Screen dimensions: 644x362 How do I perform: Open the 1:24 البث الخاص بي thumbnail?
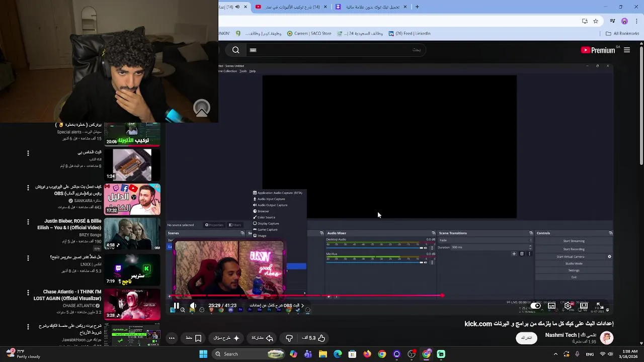click(132, 164)
